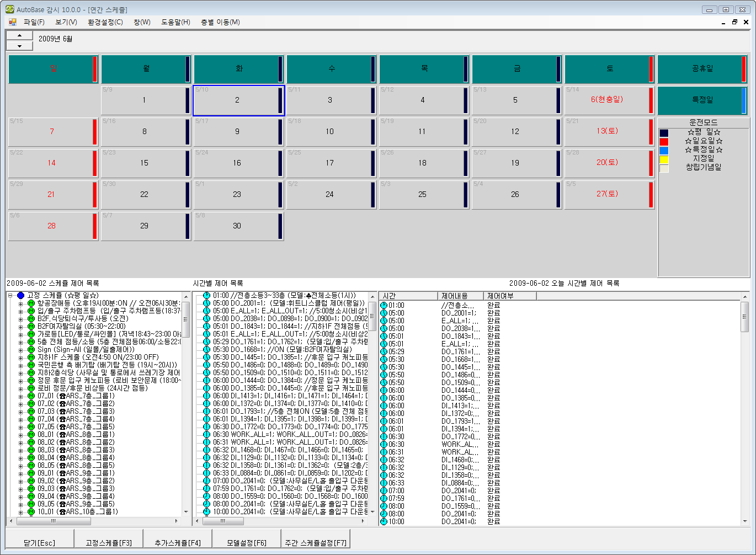This screenshot has height=555, width=756.
Task: Expand the 항공장애등 tree node
Action: pyautogui.click(x=20, y=303)
